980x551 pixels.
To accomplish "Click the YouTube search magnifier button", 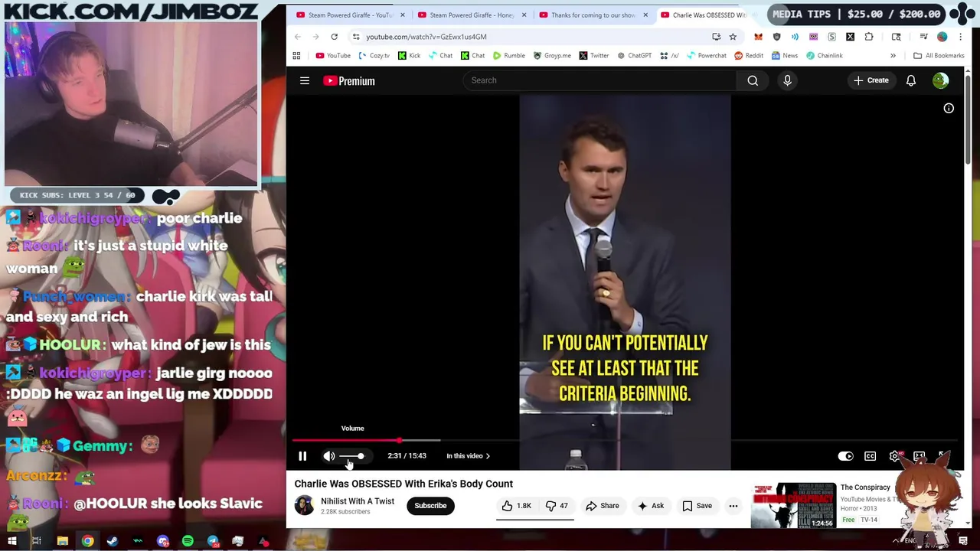I will click(753, 80).
